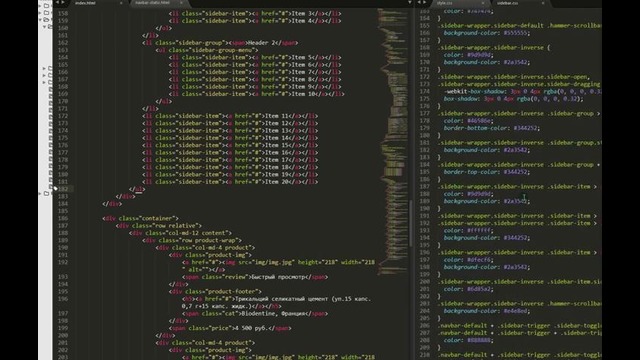The height and width of the screenshot is (360, 640).
Task: Open the sidebar.css tab
Action: (507, 3)
